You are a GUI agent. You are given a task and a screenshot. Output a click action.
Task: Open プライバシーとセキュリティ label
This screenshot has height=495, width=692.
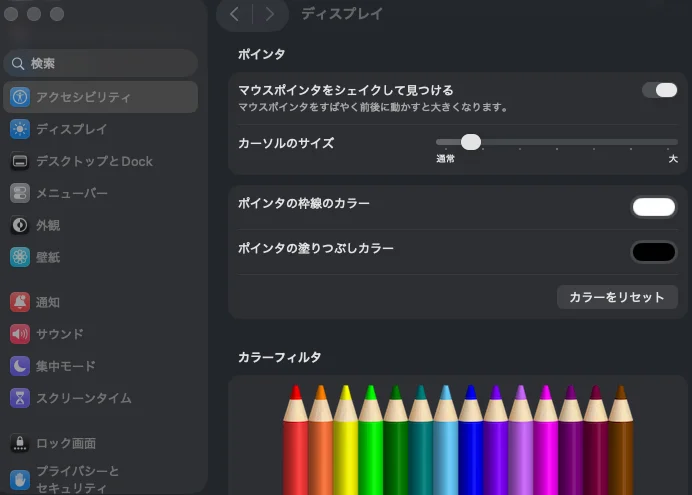coord(78,479)
